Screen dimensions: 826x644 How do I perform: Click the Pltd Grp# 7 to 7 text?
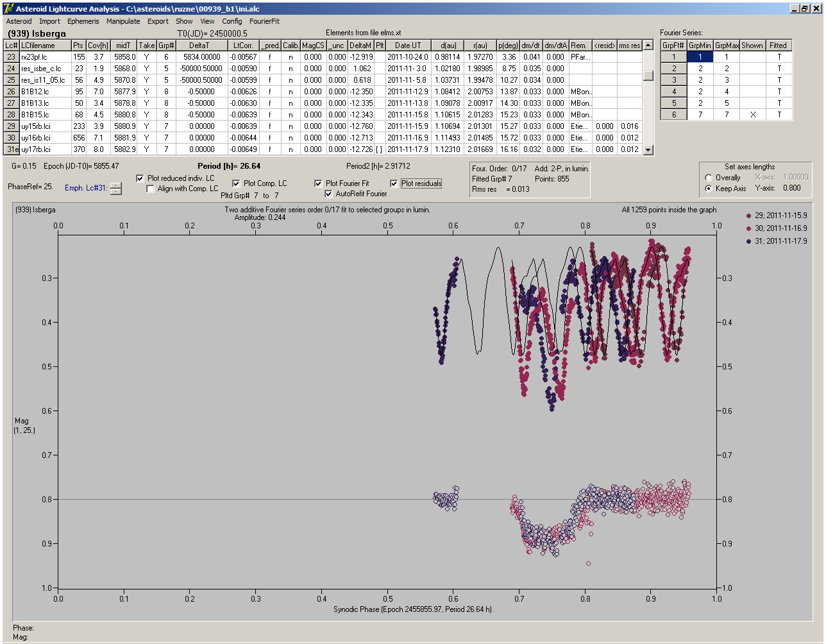pyautogui.click(x=249, y=196)
